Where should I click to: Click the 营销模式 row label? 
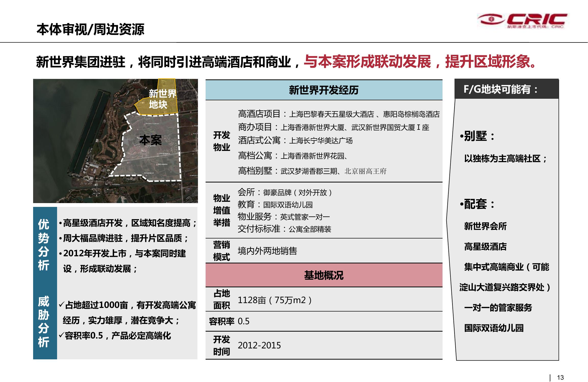tap(221, 251)
